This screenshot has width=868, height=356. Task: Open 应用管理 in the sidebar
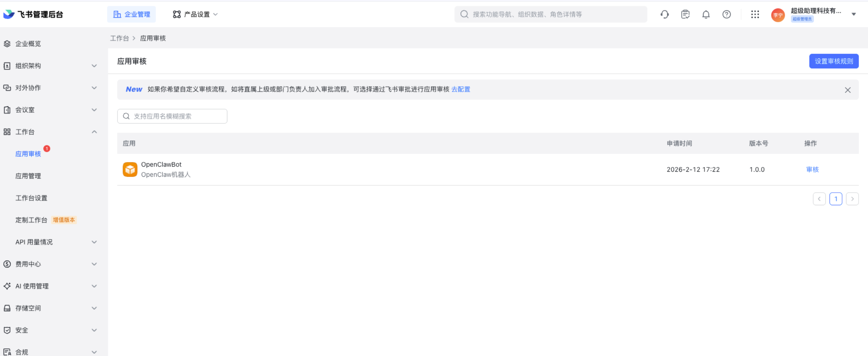[28, 176]
